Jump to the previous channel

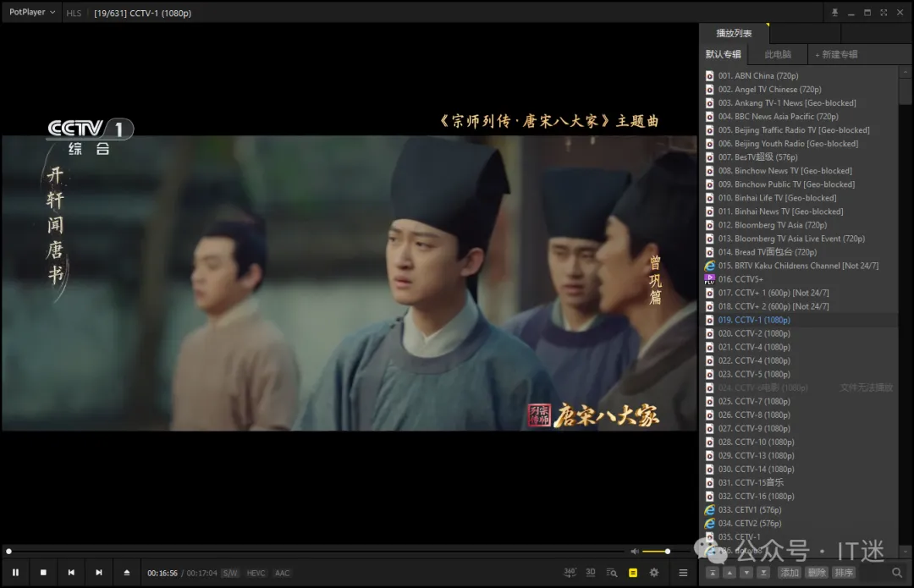click(71, 573)
